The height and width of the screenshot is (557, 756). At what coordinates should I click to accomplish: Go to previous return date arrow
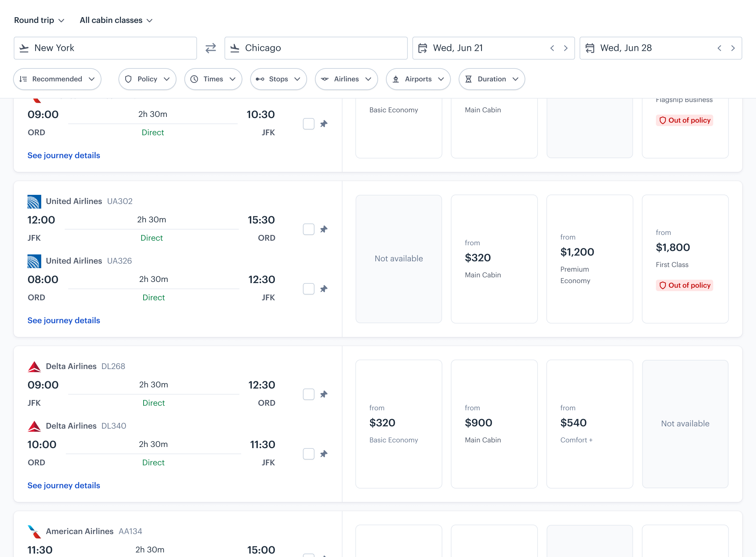click(719, 48)
